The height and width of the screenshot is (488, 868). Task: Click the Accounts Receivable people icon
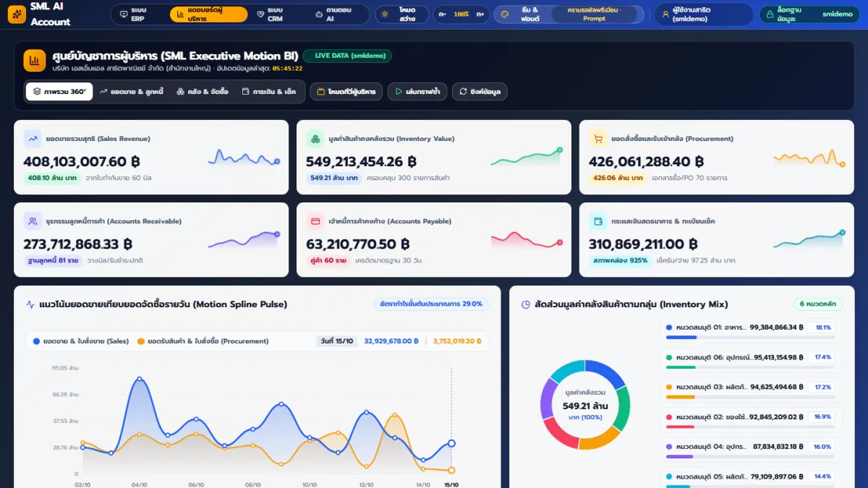[32, 221]
